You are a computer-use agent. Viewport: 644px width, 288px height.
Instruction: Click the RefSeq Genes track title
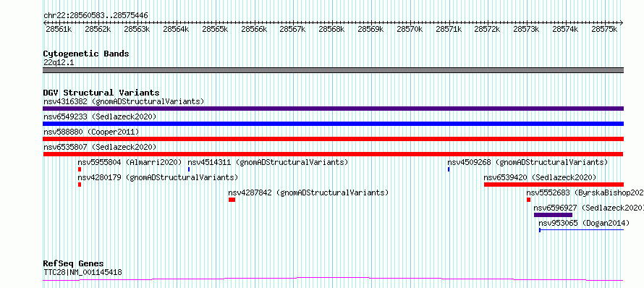(74, 264)
